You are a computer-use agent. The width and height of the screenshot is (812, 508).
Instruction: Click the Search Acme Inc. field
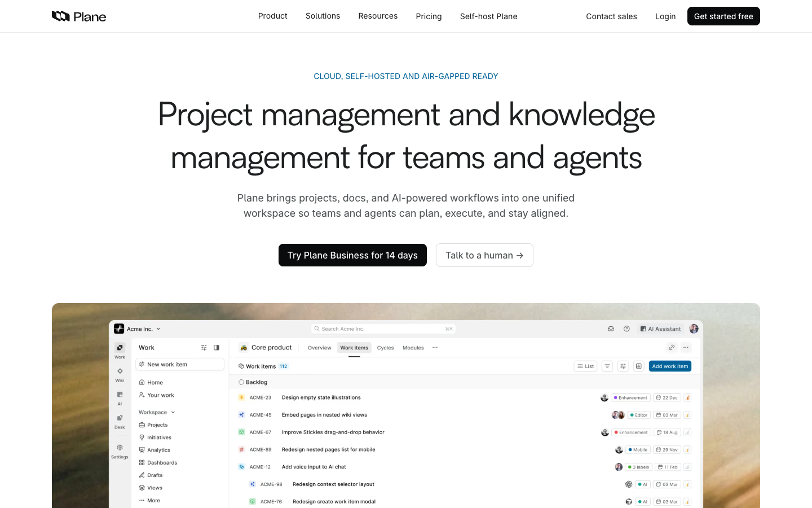coord(383,329)
